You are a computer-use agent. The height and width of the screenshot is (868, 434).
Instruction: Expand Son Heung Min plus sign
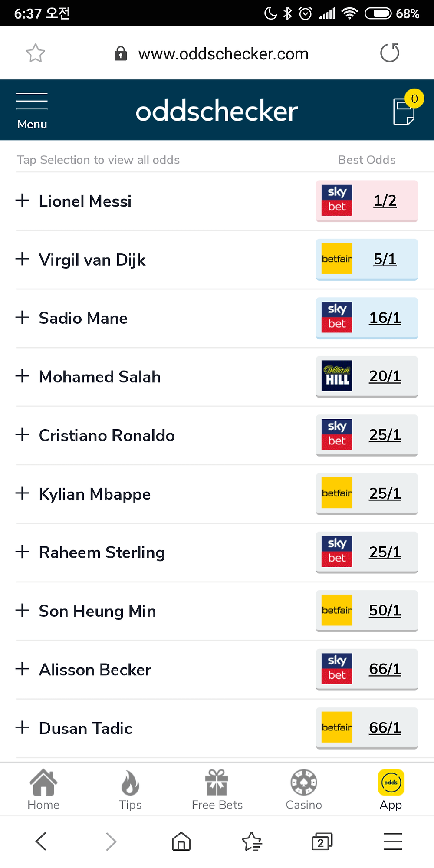(x=22, y=611)
